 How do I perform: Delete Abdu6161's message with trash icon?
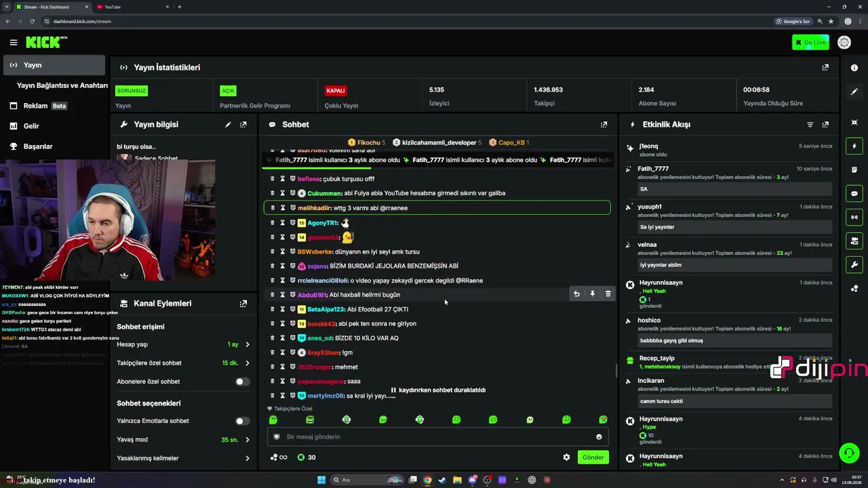pyautogui.click(x=608, y=294)
